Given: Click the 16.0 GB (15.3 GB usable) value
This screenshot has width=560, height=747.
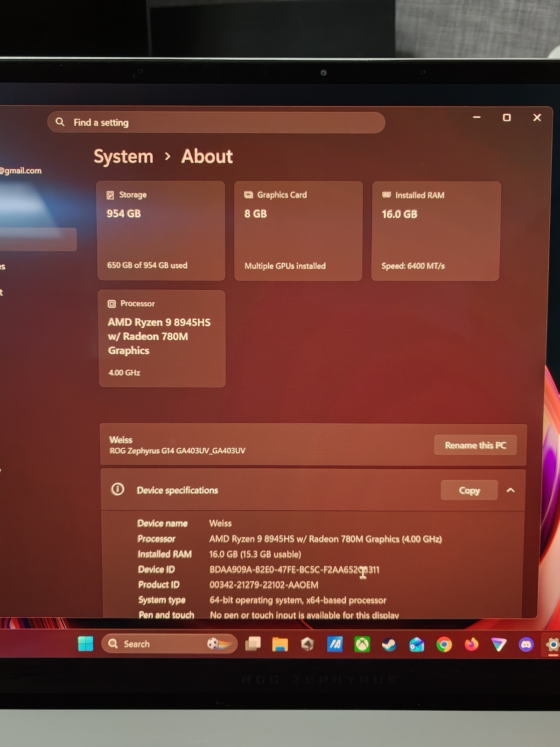Looking at the screenshot, I should pos(255,554).
